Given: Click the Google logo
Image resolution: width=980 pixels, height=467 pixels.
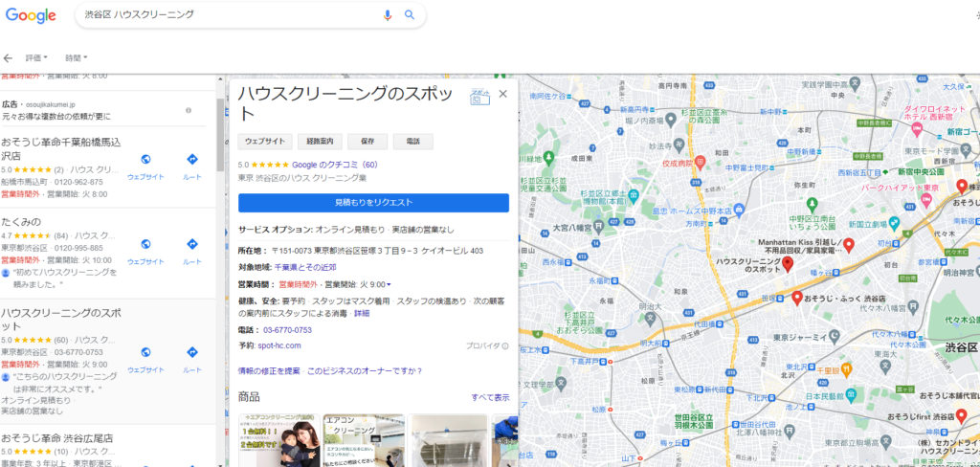Looking at the screenshot, I should [31, 15].
